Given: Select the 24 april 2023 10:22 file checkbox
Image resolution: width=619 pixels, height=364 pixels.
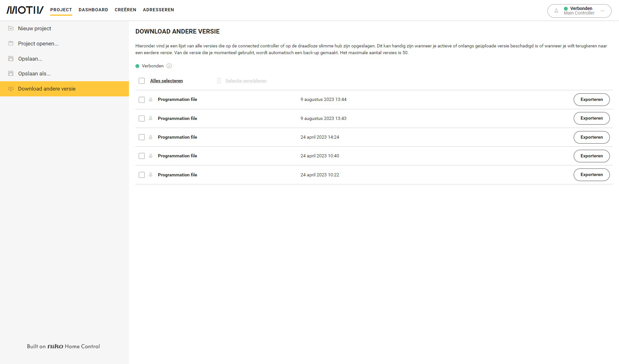Looking at the screenshot, I should pyautogui.click(x=142, y=175).
